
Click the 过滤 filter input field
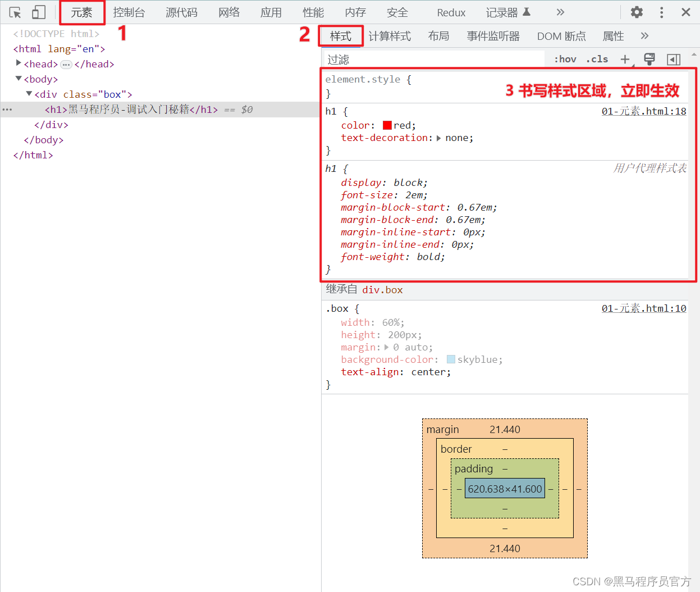click(x=435, y=60)
